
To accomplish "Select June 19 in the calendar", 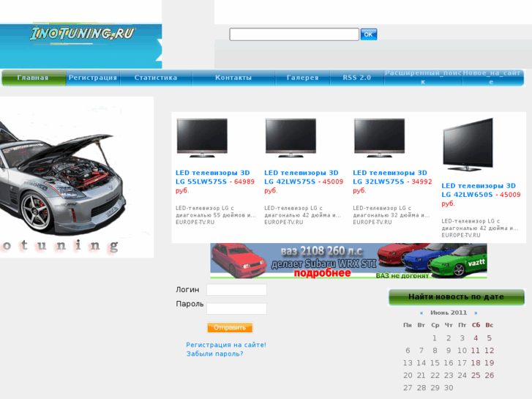I will [x=490, y=363].
